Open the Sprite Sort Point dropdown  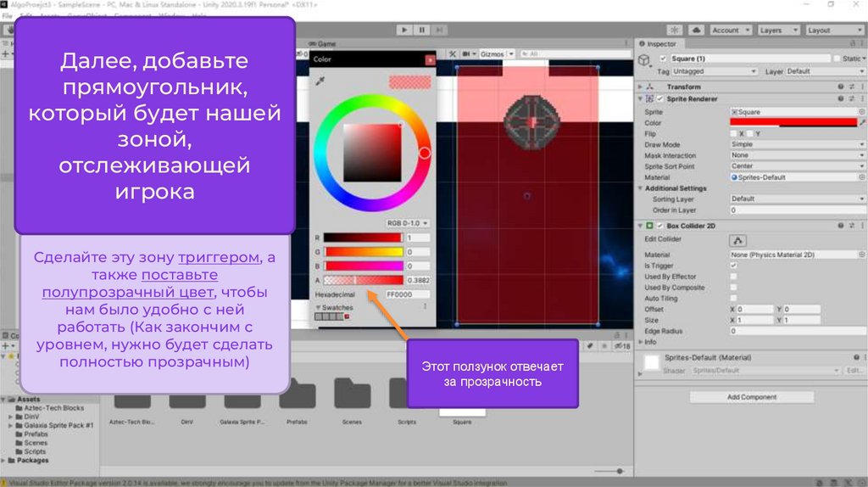coord(798,166)
